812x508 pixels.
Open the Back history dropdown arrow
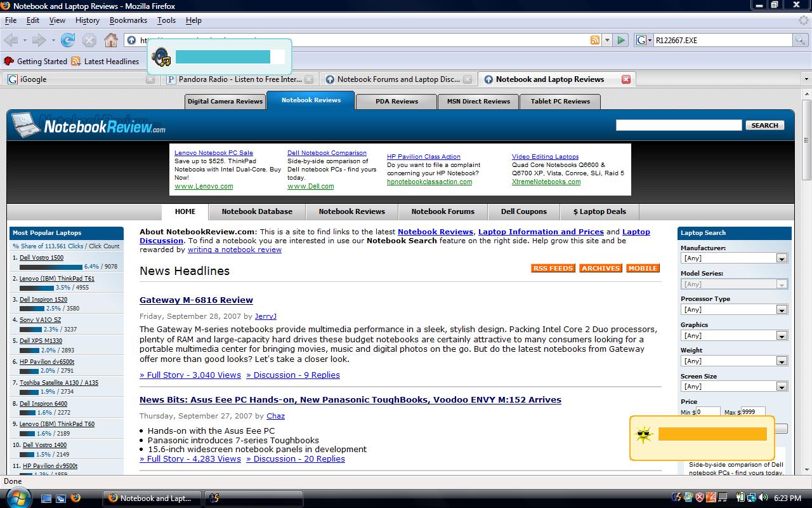[x=25, y=40]
